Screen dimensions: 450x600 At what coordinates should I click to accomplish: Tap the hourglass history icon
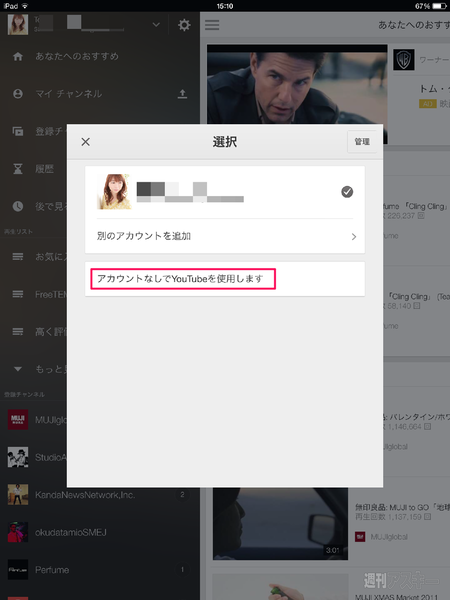(x=18, y=169)
